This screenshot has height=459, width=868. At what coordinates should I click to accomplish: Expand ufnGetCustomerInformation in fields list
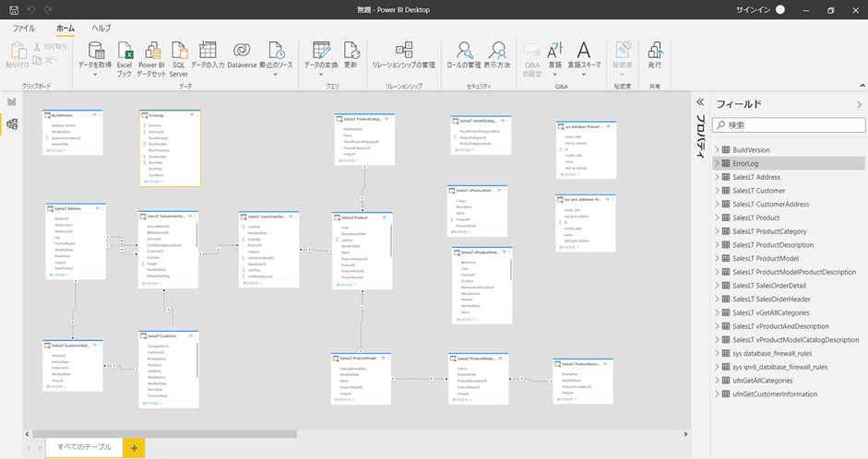(x=718, y=394)
